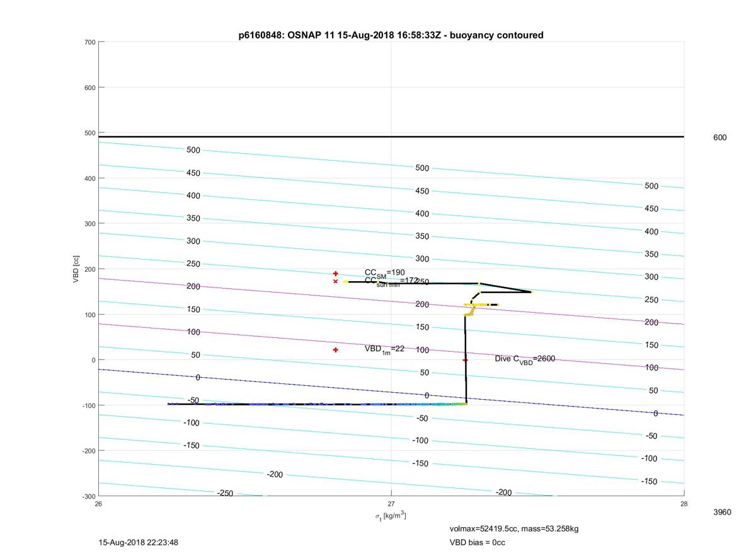Click the 'volmax=52419.5cc, mass=53.258kg' text
The width and height of the screenshot is (756, 558).
point(514,529)
